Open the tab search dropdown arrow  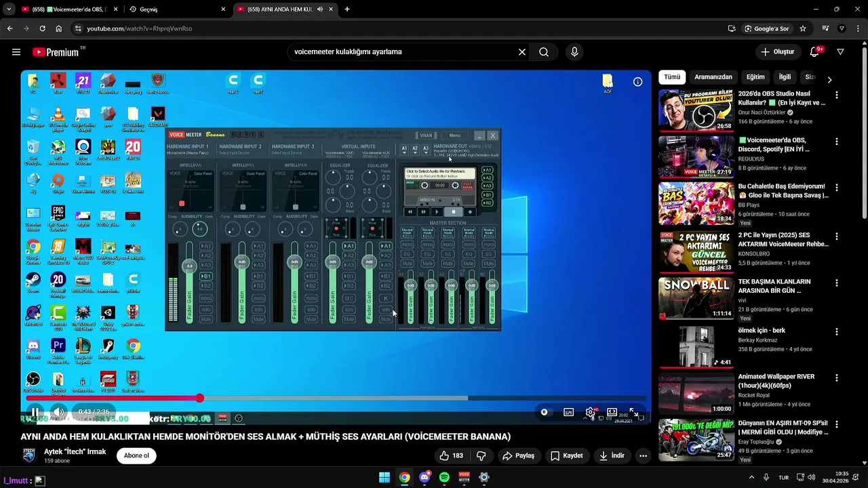[x=8, y=9]
